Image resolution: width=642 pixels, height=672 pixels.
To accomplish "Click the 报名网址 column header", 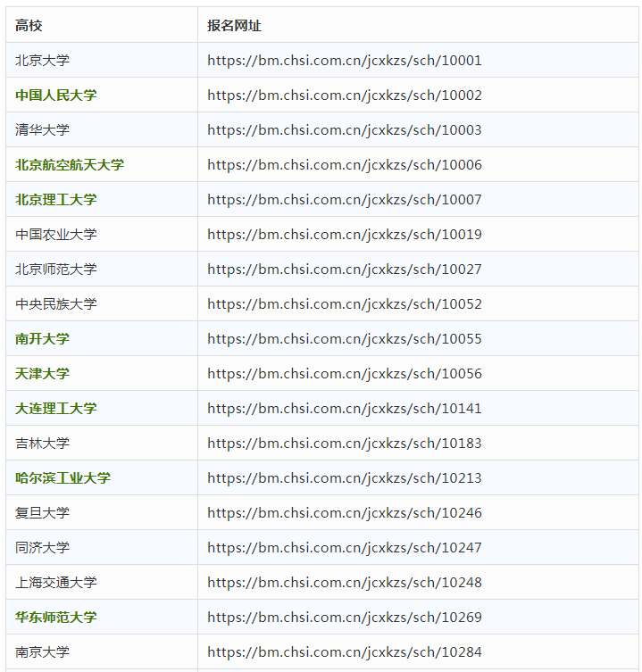I will click(x=234, y=26).
